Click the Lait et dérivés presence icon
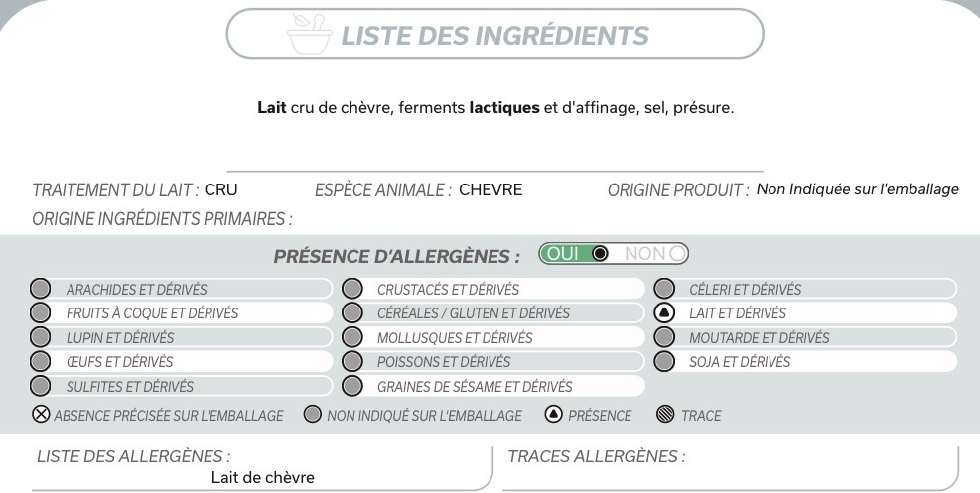Image resolution: width=980 pixels, height=493 pixels. pyautogui.click(x=665, y=313)
